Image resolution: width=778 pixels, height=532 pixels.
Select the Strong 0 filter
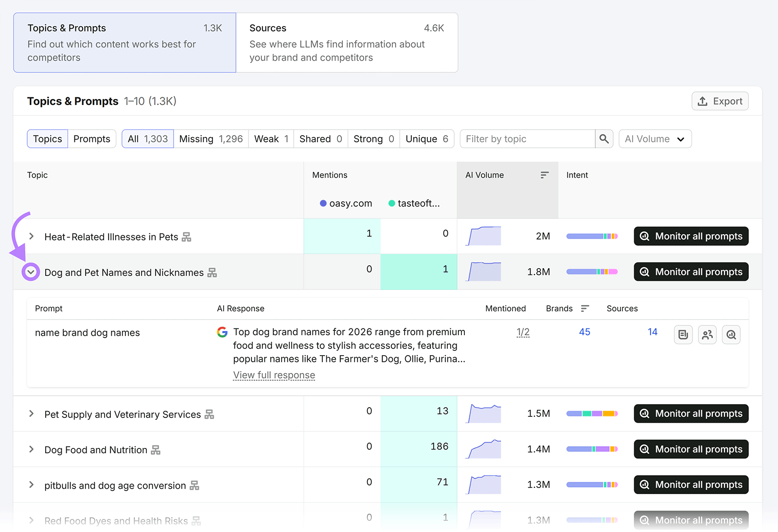tap(374, 139)
